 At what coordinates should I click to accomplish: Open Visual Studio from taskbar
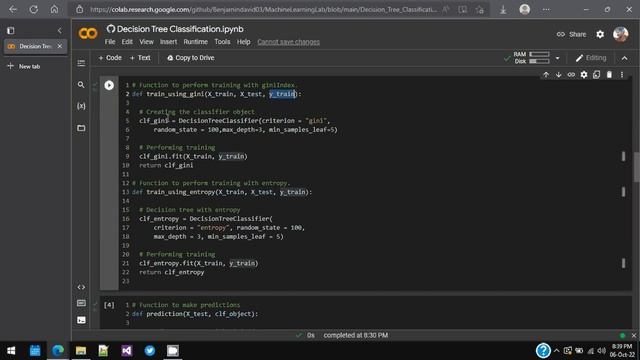[x=127, y=351]
